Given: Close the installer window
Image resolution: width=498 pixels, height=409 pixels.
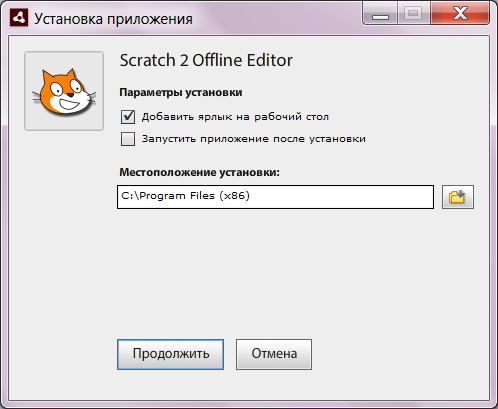Looking at the screenshot, I should (x=460, y=13).
